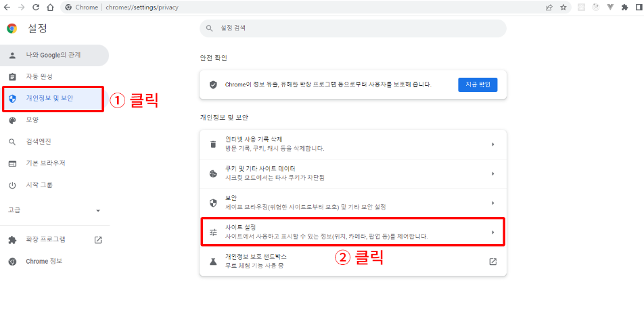Open 보안 settings row
This screenshot has width=644, height=315.
coord(353,203)
